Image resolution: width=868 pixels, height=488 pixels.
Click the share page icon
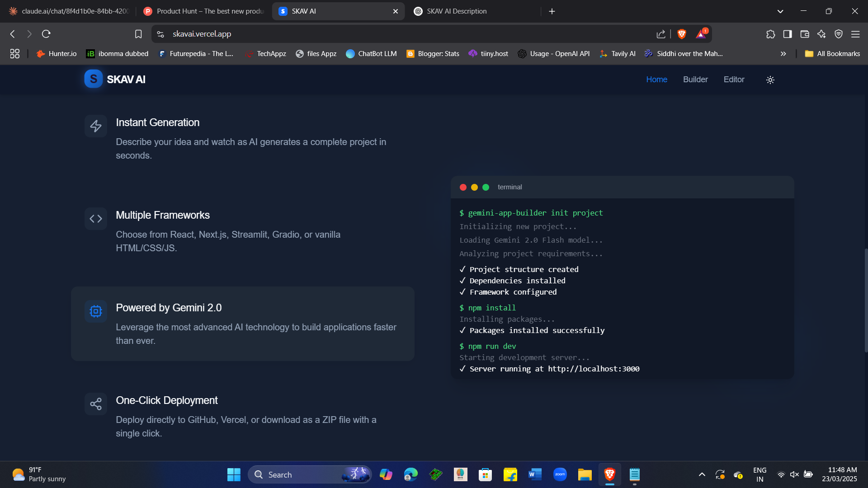pyautogui.click(x=661, y=34)
